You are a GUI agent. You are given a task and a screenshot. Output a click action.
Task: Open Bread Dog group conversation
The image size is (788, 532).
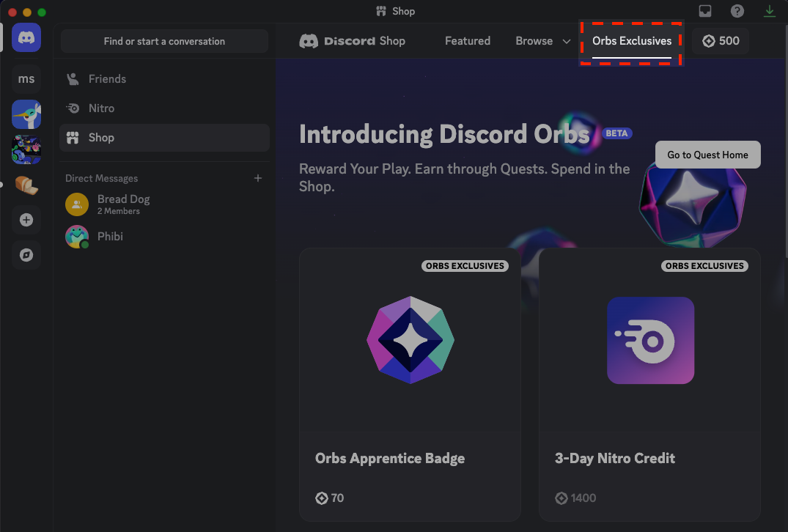[x=123, y=204]
